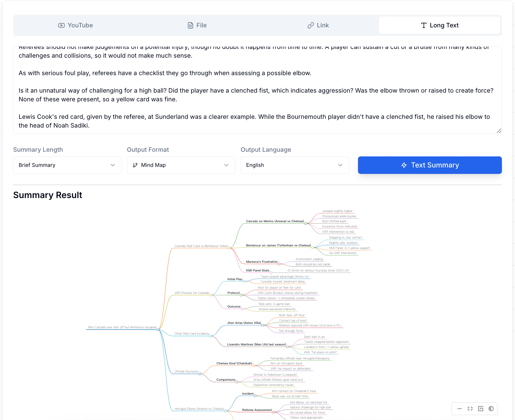Open the Summary Length dropdown

[x=67, y=165]
